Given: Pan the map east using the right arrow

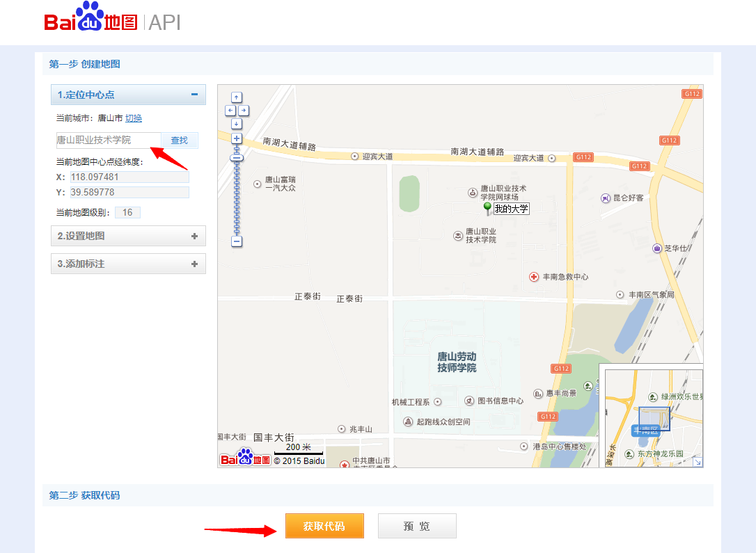Looking at the screenshot, I should pyautogui.click(x=243, y=110).
